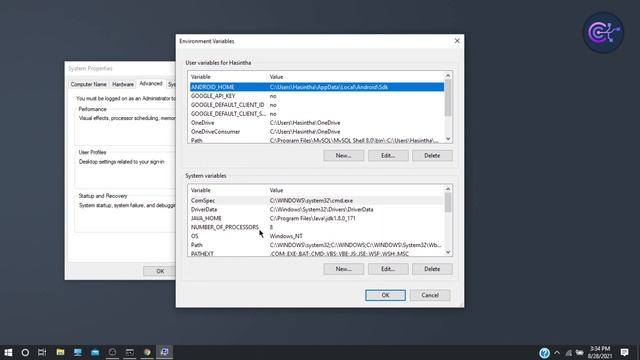This screenshot has height=360, width=640.
Task: Click user variables scrollbar up arrow
Action: point(448,76)
